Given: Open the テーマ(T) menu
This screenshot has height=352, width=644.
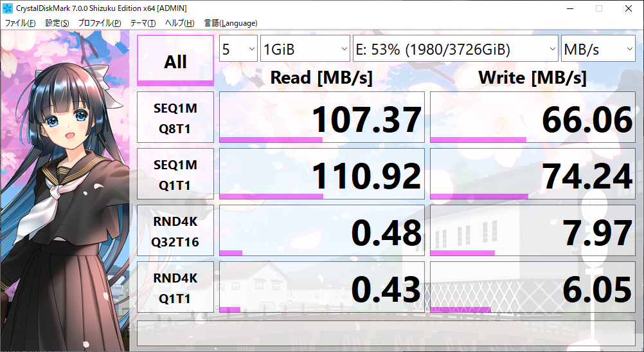Looking at the screenshot, I should click(x=143, y=23).
